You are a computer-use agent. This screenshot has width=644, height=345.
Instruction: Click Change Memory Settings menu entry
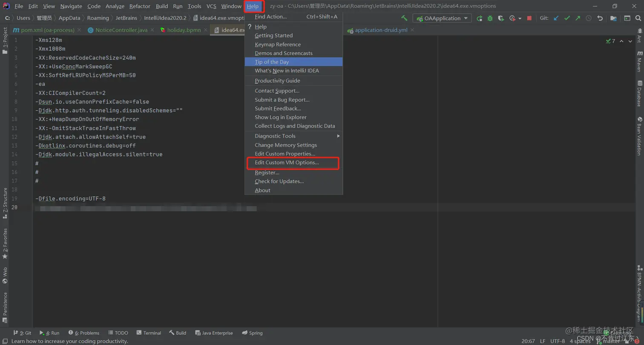[293, 145]
